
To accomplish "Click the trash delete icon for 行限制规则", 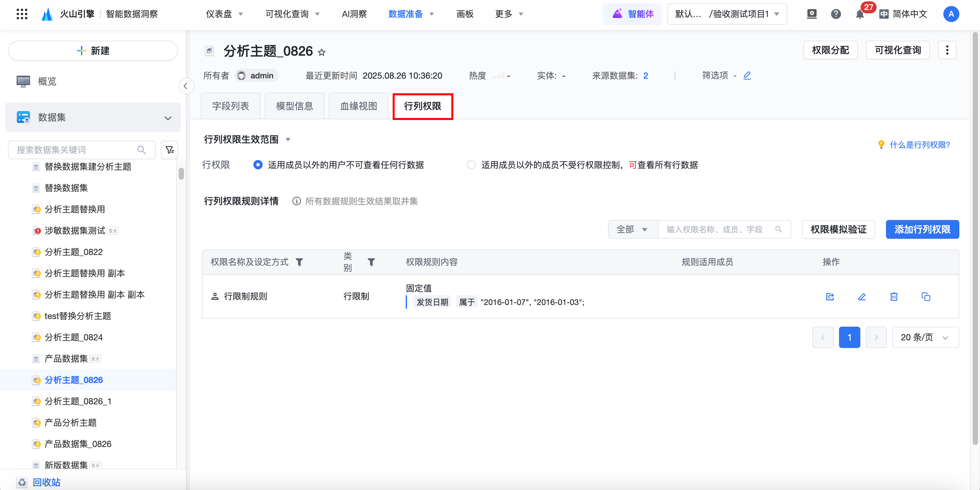I will [894, 297].
